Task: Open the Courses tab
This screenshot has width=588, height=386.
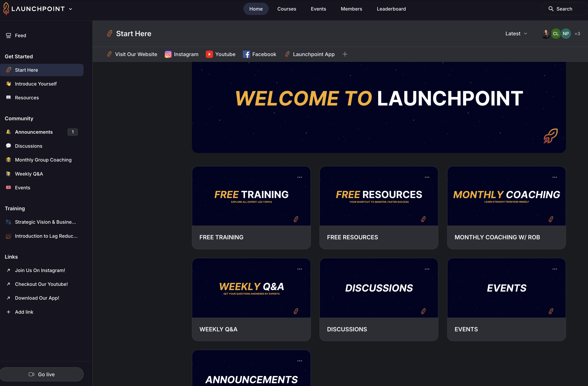Action: pos(286,9)
